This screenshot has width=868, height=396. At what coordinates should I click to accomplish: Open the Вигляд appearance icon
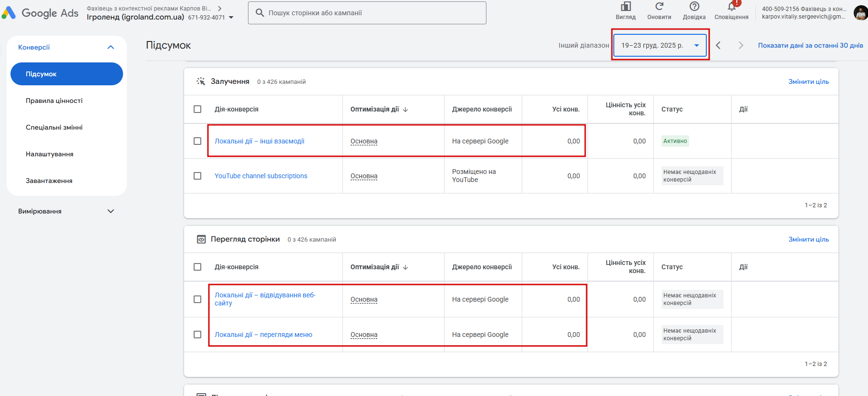(626, 7)
